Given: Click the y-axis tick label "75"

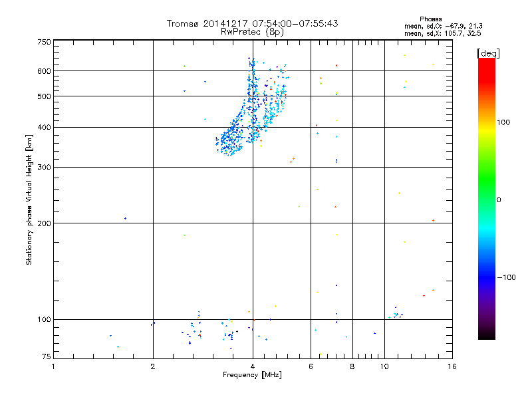Looking at the screenshot, I should click(x=47, y=356).
